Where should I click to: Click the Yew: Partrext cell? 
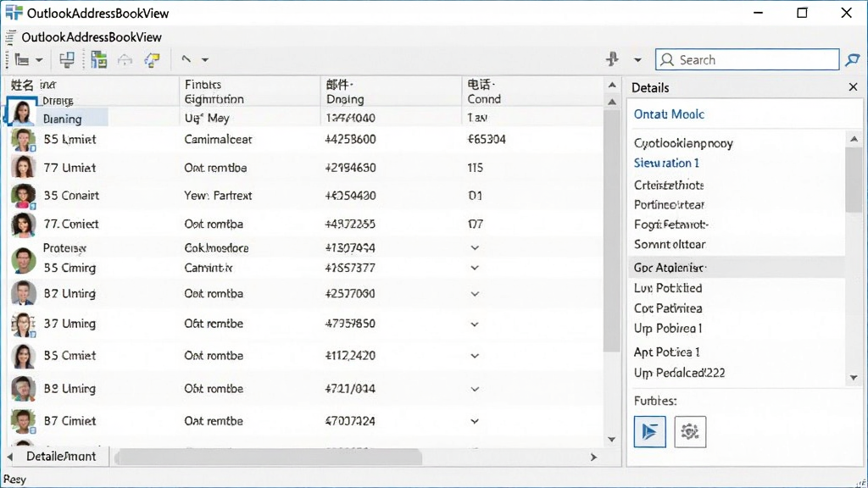pos(218,196)
